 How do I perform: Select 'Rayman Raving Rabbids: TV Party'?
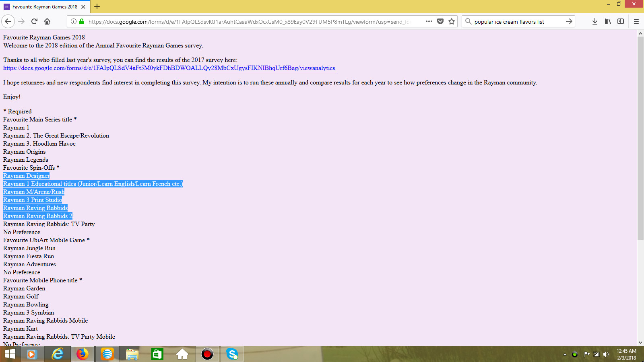(49, 224)
